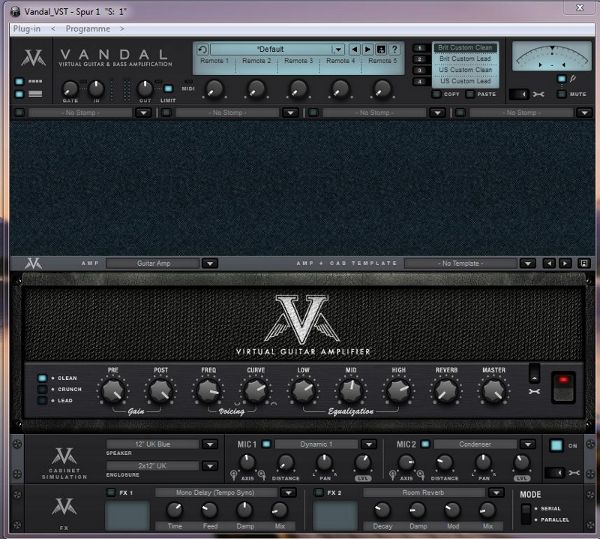Select scene slot 4 button
Screen dimensions: 600x539
pos(420,81)
